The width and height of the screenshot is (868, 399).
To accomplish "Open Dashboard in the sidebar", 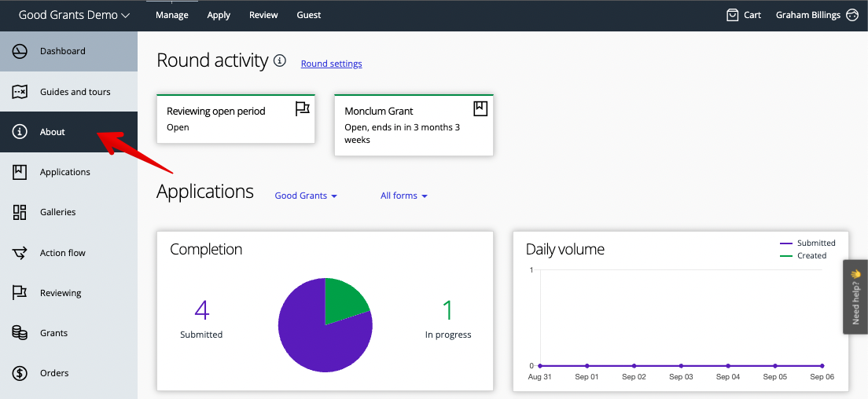I will pyautogui.click(x=68, y=51).
